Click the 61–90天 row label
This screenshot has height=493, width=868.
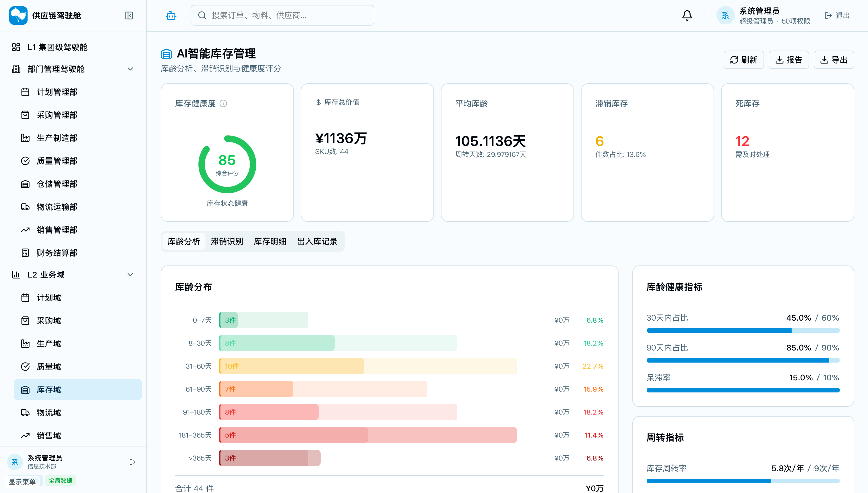click(x=199, y=389)
